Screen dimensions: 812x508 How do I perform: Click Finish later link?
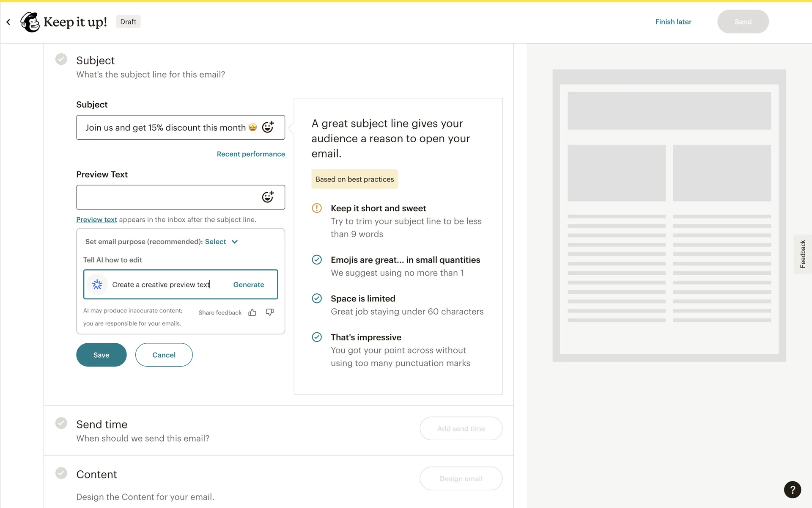673,22
